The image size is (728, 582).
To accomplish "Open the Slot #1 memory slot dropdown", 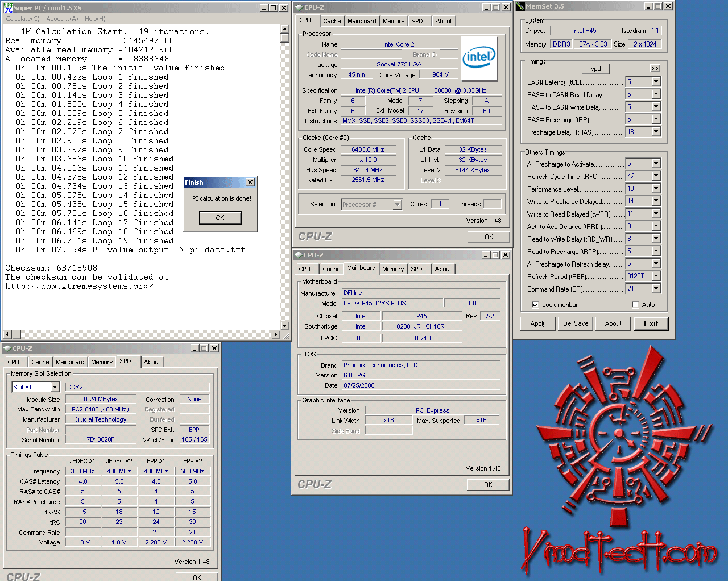I will [55, 387].
